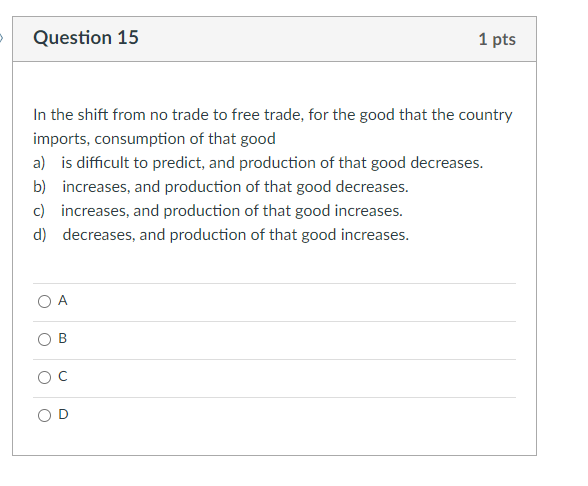Image resolution: width=588 pixels, height=486 pixels.
Task: Click "increases, and production of that good decreases"
Action: click(x=236, y=187)
